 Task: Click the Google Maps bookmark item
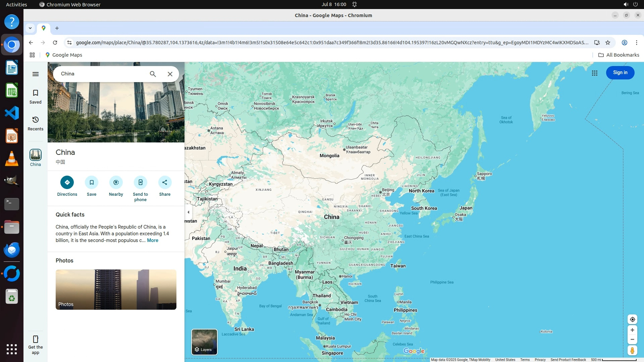pyautogui.click(x=64, y=55)
